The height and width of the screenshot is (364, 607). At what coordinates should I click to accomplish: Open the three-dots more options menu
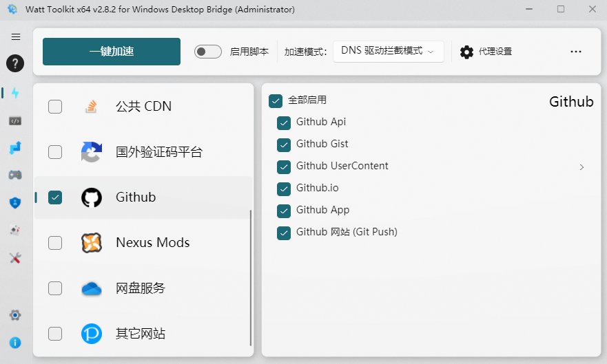576,52
